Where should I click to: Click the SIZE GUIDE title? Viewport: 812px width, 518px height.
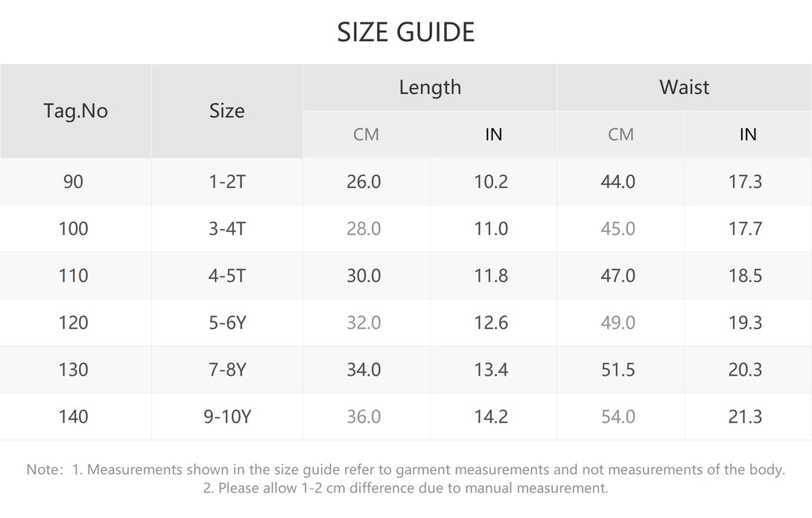point(406,32)
